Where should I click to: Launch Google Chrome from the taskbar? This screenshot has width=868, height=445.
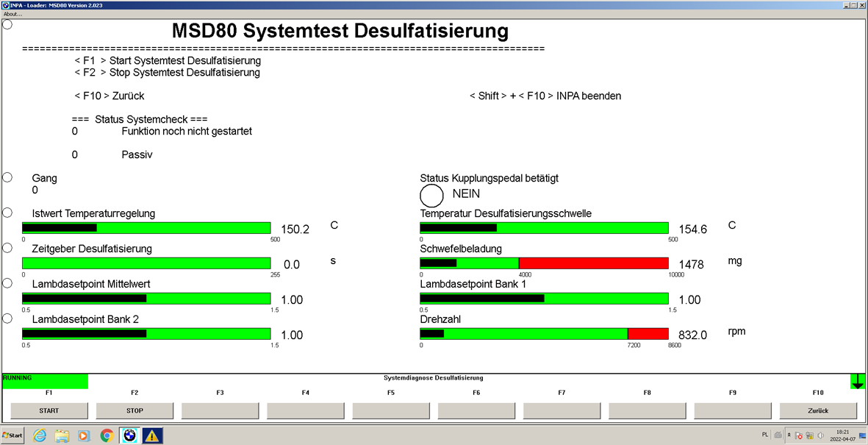pyautogui.click(x=107, y=435)
